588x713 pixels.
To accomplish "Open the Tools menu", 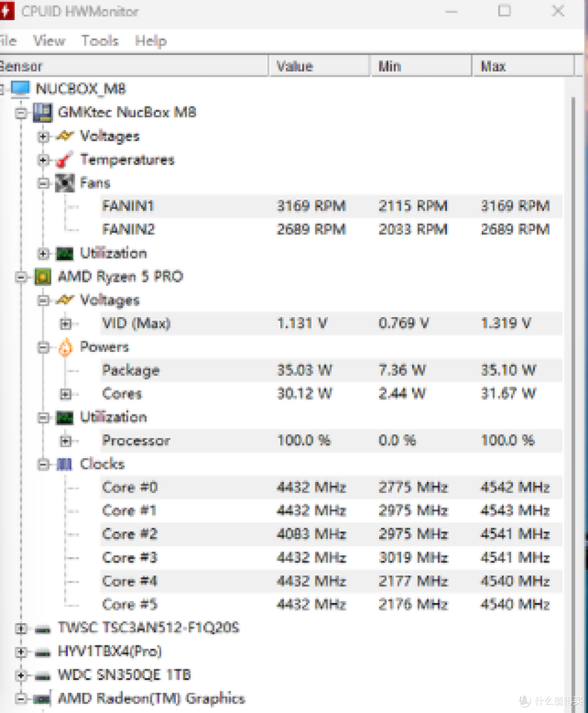I will 100,41.
